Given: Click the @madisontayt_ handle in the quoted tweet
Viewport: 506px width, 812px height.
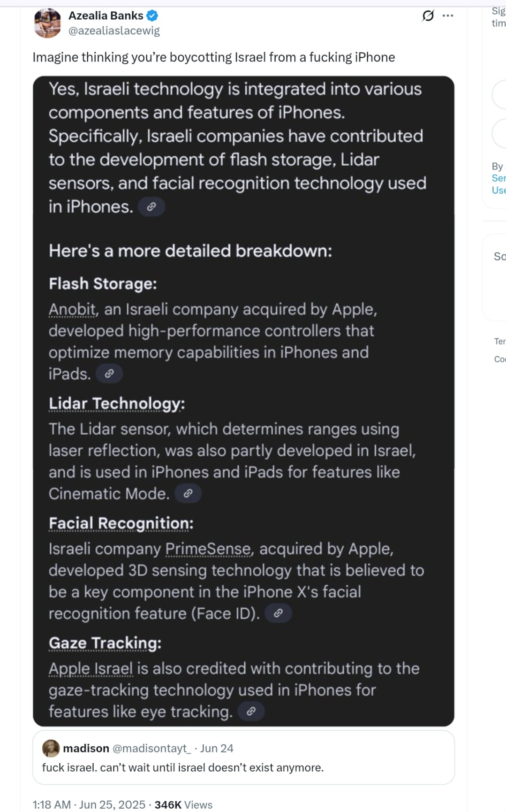Looking at the screenshot, I should pos(151,748).
